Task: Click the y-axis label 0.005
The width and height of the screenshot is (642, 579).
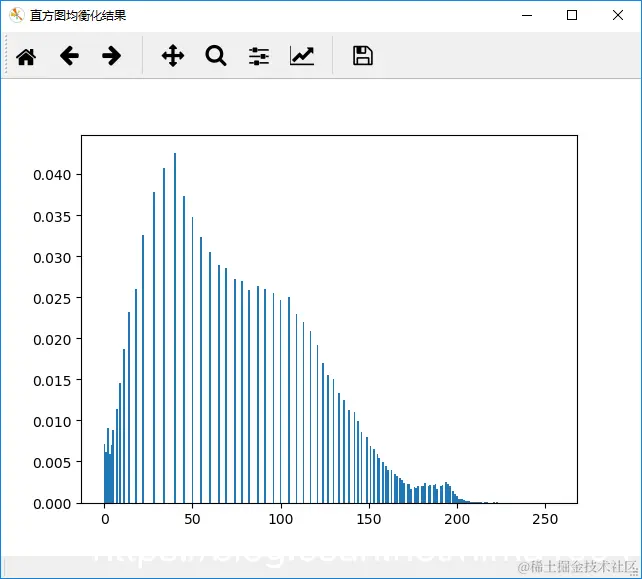Action: [x=52, y=463]
